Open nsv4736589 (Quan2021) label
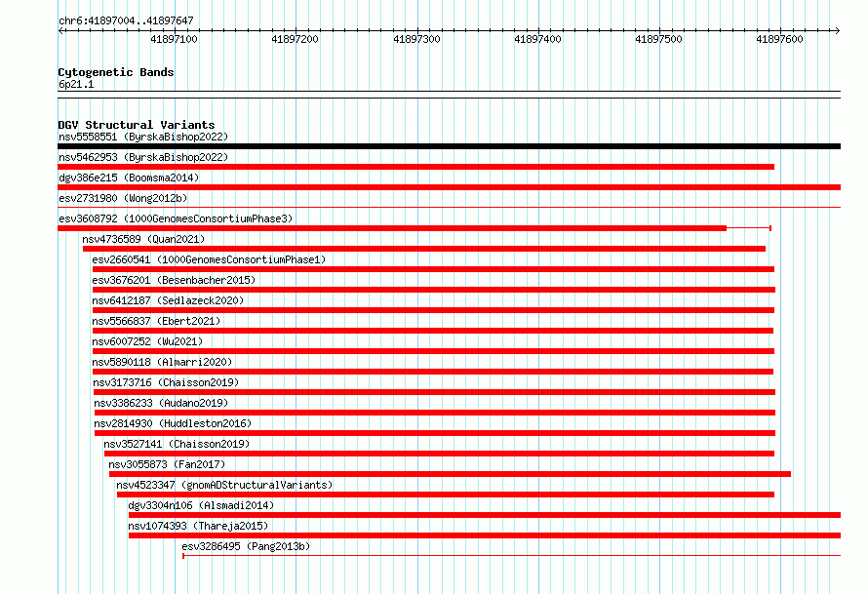This screenshot has height=594, width=868. 143,239
